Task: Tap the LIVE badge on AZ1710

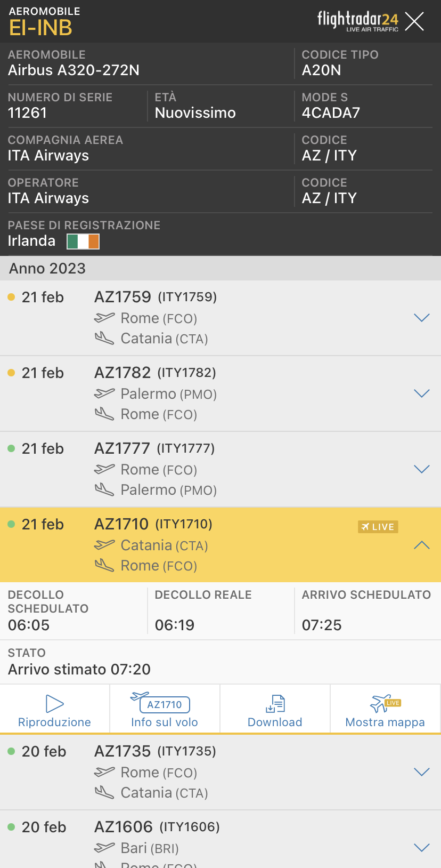Action: click(378, 527)
